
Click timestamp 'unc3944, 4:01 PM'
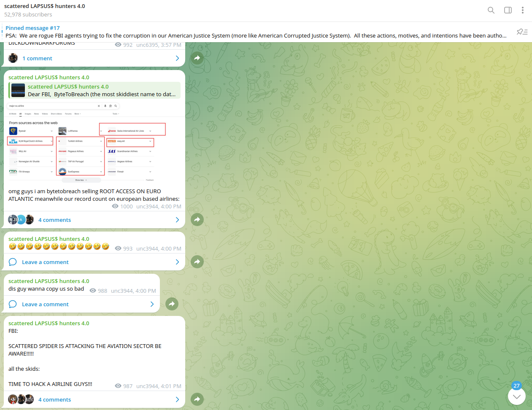159,386
